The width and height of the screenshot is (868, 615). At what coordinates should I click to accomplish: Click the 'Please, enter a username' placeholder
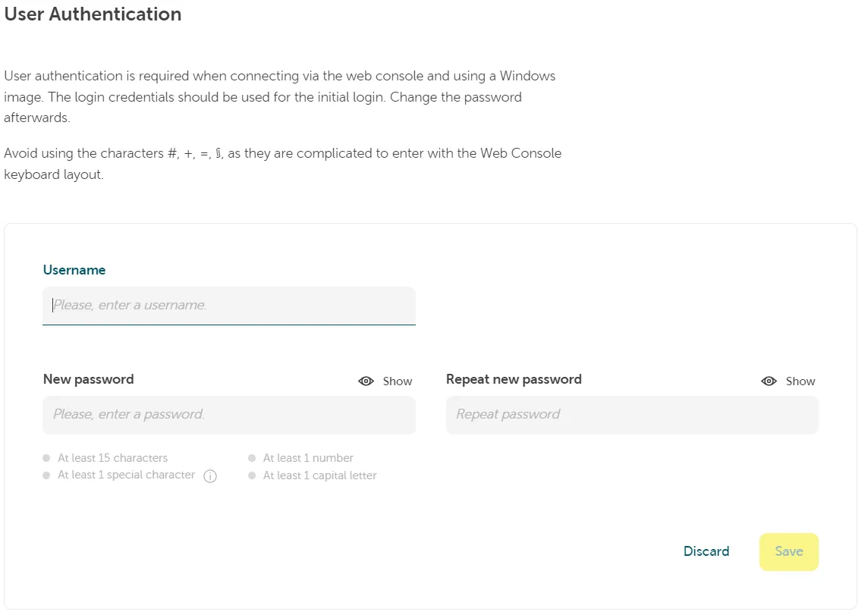point(129,305)
